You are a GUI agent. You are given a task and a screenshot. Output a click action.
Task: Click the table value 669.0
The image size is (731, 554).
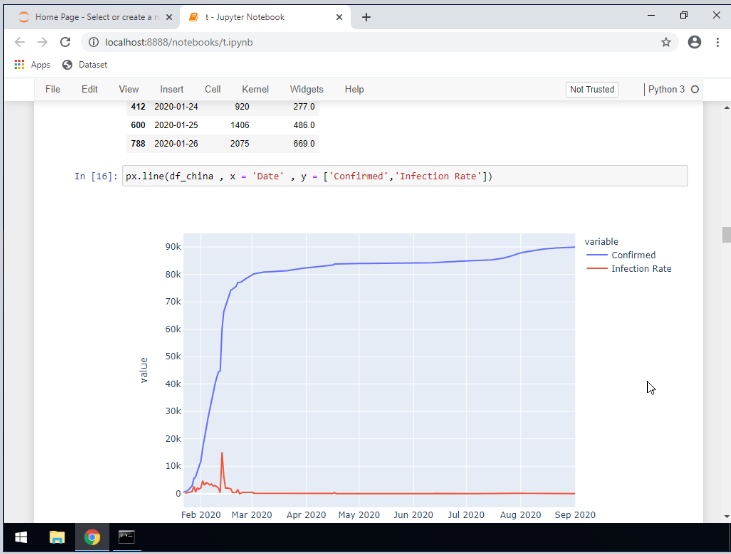tap(304, 144)
